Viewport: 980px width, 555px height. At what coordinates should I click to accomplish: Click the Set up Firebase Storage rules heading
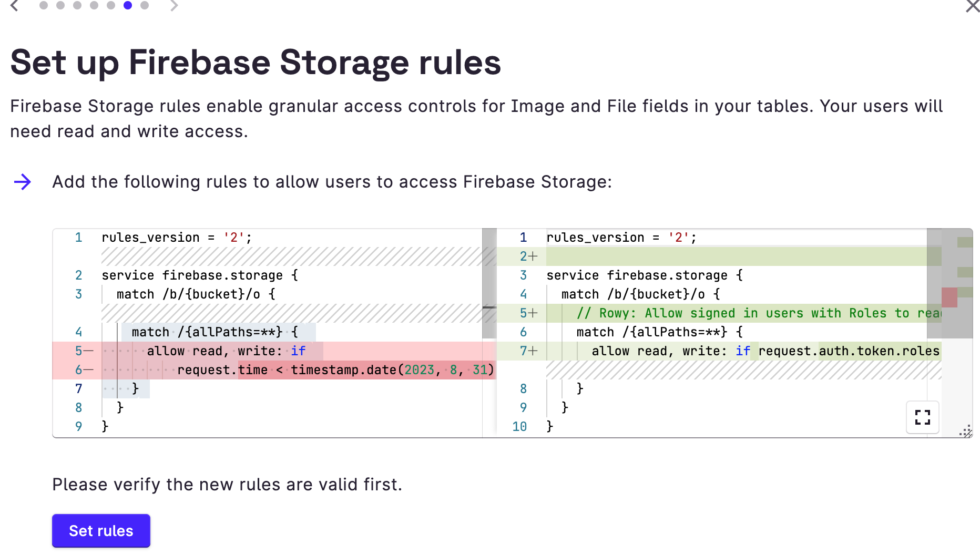(x=256, y=63)
